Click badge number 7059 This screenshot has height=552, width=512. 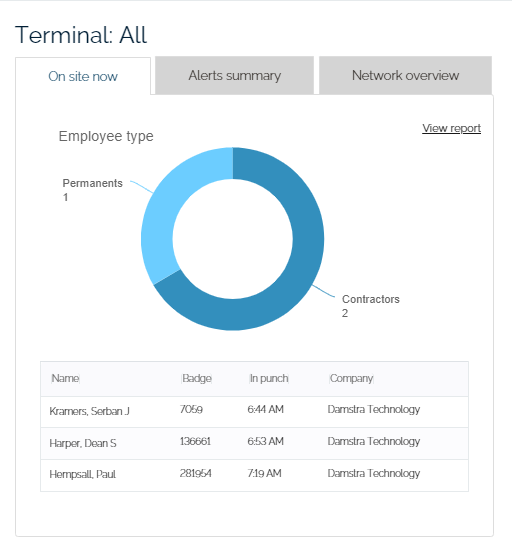[x=191, y=409]
